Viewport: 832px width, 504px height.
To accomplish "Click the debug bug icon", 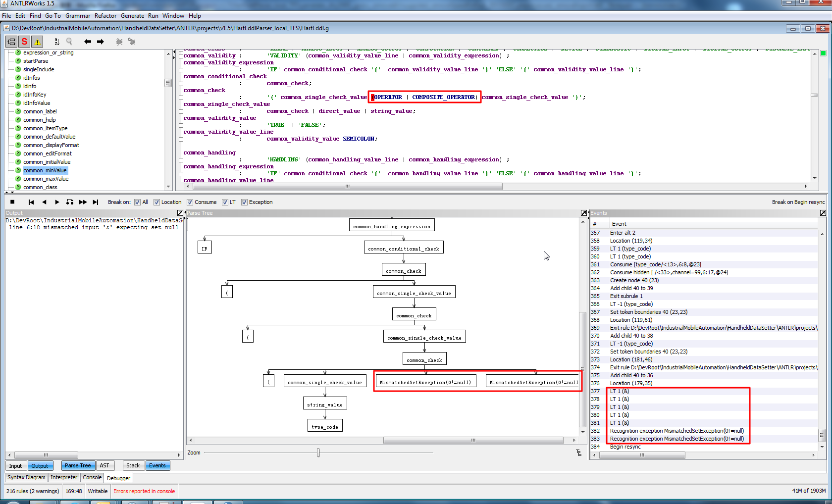I will pos(119,42).
